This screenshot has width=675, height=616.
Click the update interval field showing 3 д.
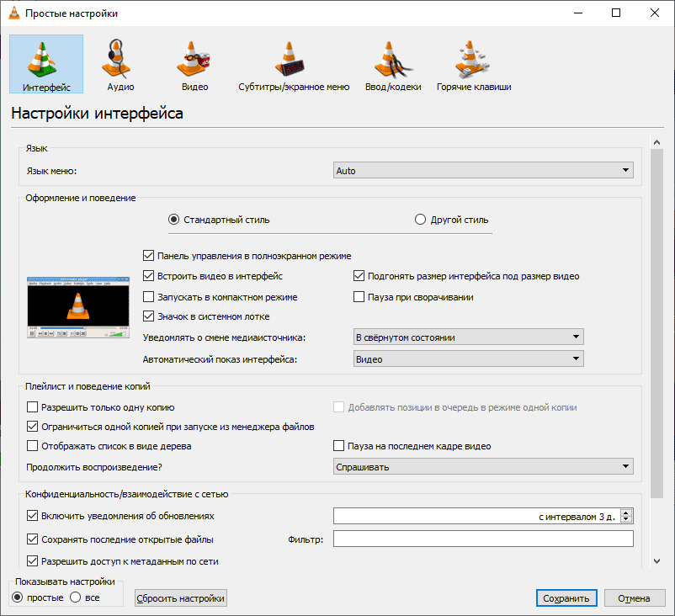pyautogui.click(x=476, y=516)
